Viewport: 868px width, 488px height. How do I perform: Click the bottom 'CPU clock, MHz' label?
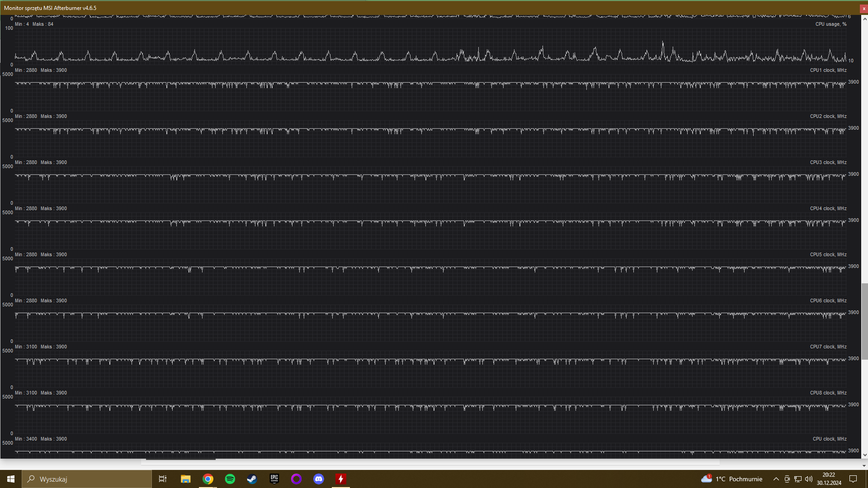[x=830, y=439]
